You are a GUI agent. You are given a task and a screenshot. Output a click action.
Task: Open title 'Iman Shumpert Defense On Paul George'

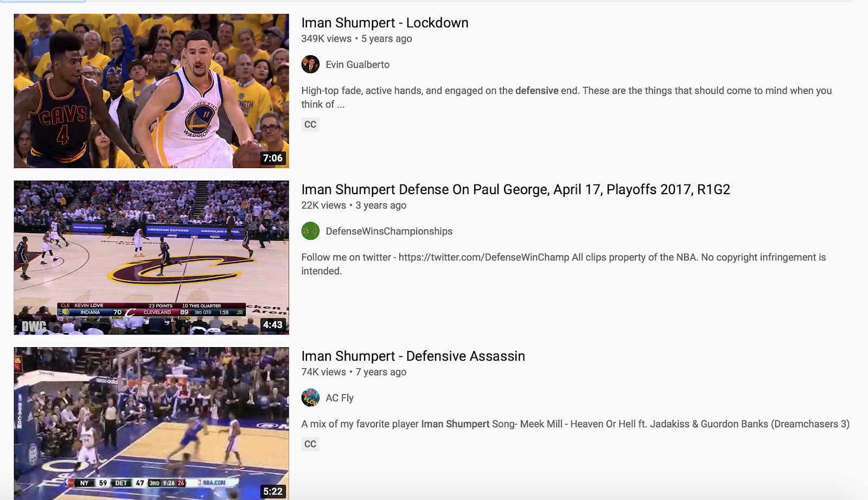(x=515, y=189)
